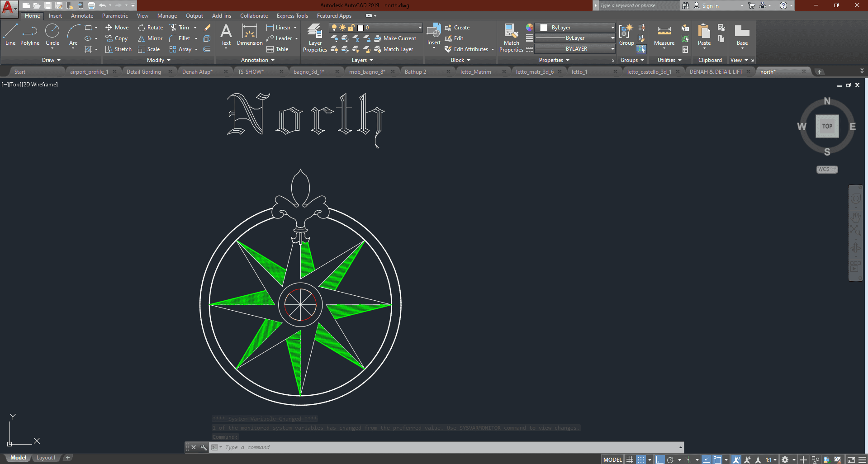Click Sign In link

point(710,6)
